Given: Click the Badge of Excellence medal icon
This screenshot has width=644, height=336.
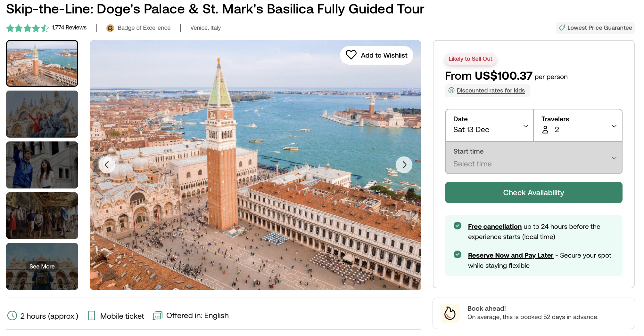Looking at the screenshot, I should click(x=110, y=28).
